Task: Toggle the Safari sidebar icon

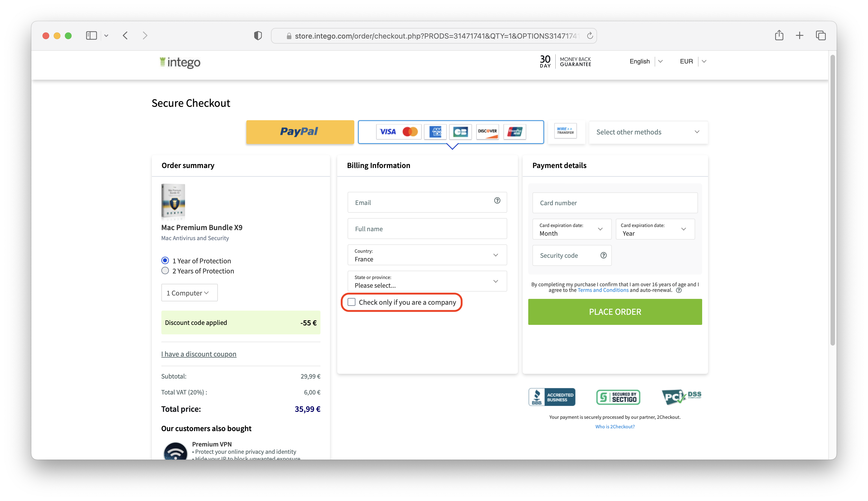Action: coord(91,36)
